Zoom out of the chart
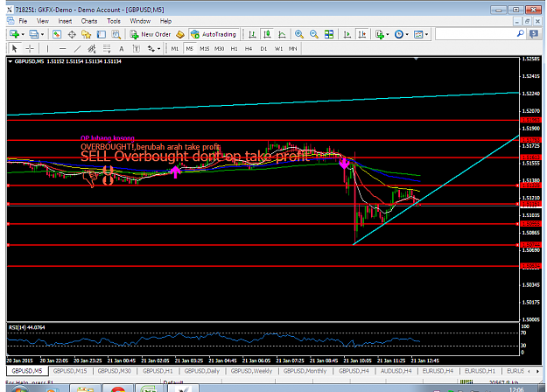 click(x=314, y=34)
